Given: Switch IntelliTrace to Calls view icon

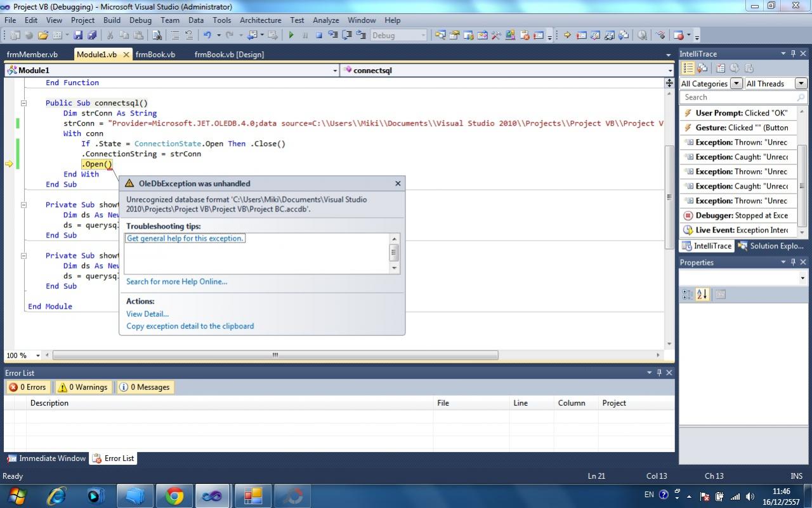Looking at the screenshot, I should coord(702,68).
